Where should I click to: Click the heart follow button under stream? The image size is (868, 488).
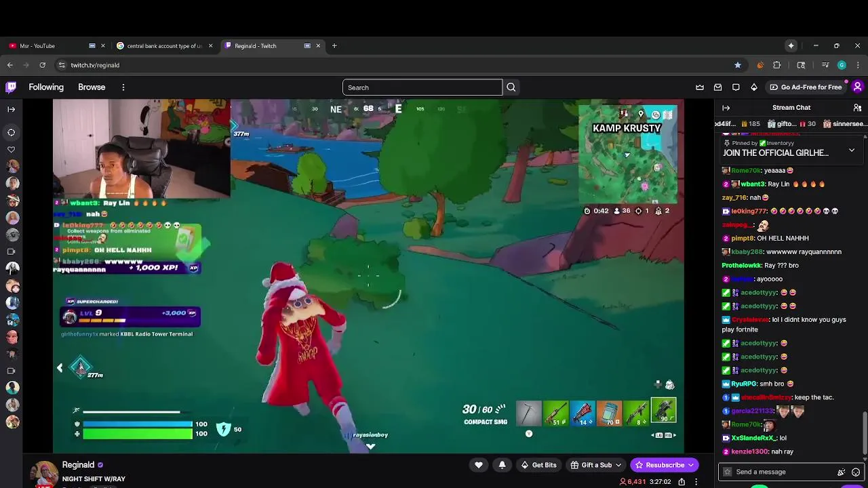[x=479, y=465]
